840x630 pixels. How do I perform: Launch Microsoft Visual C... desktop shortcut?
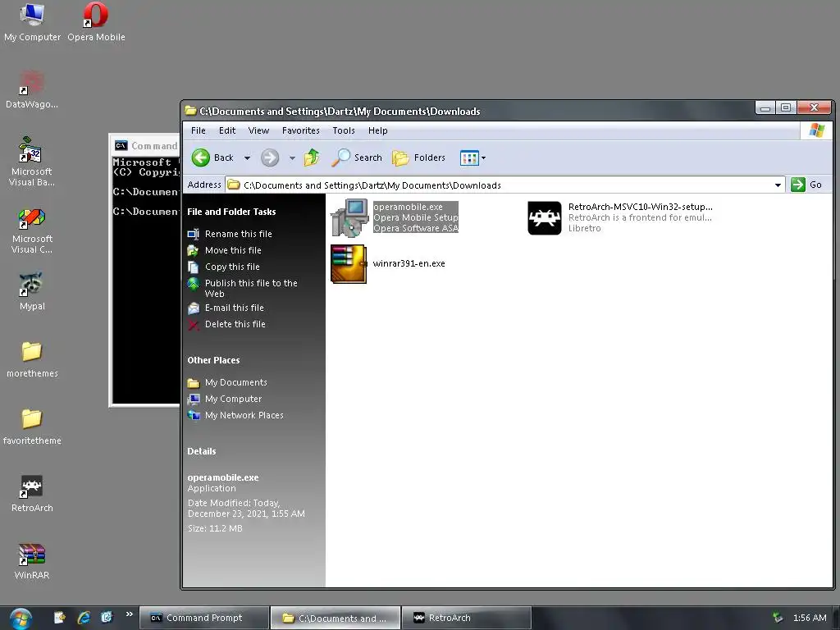coord(32,229)
